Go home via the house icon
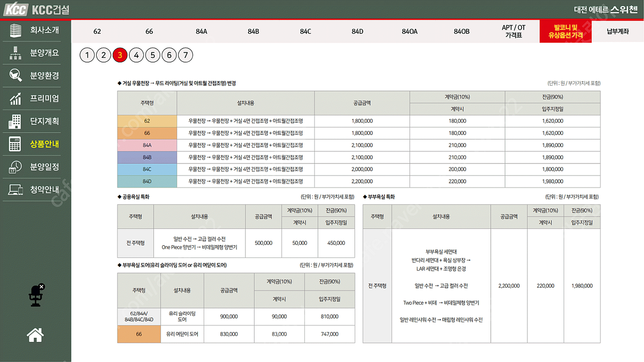 pos(35,334)
